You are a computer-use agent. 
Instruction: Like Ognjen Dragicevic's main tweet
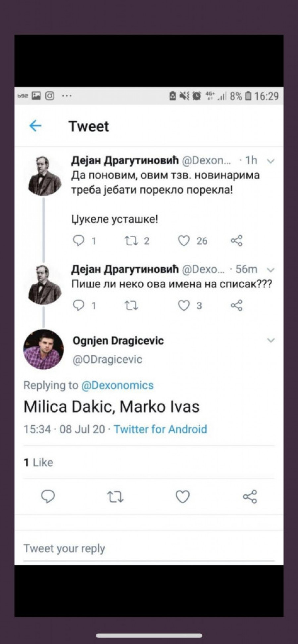click(x=182, y=497)
